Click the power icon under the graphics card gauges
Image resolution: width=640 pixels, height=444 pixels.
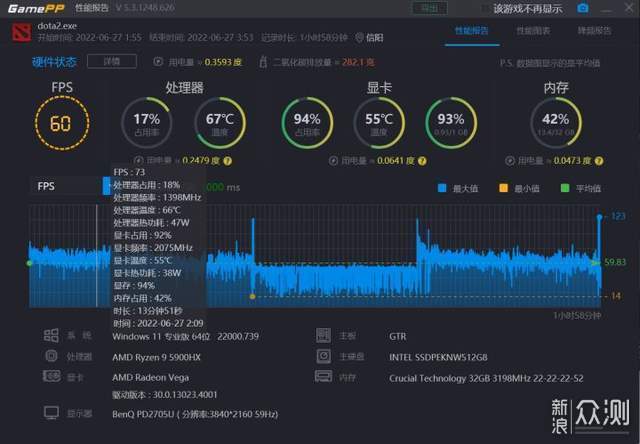[333, 161]
